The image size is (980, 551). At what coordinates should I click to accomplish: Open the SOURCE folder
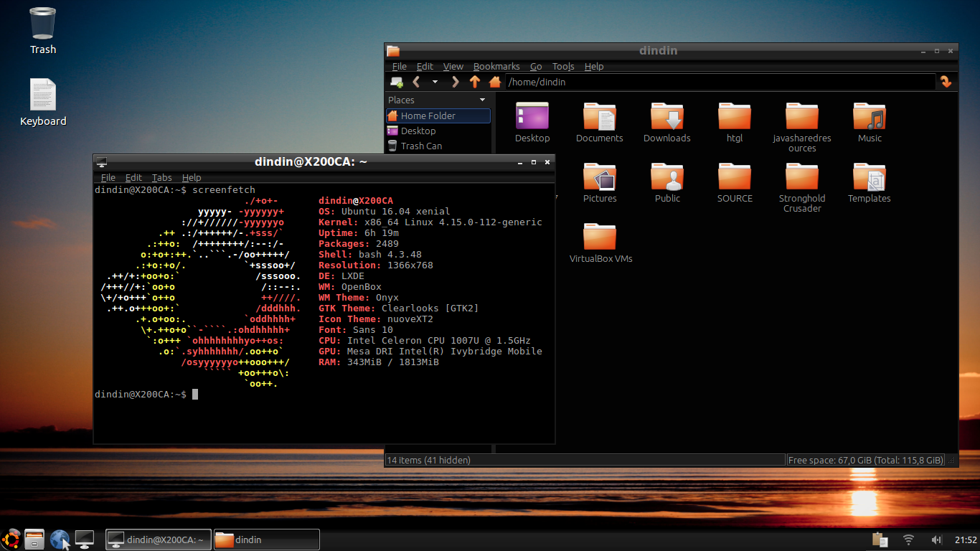[735, 183]
